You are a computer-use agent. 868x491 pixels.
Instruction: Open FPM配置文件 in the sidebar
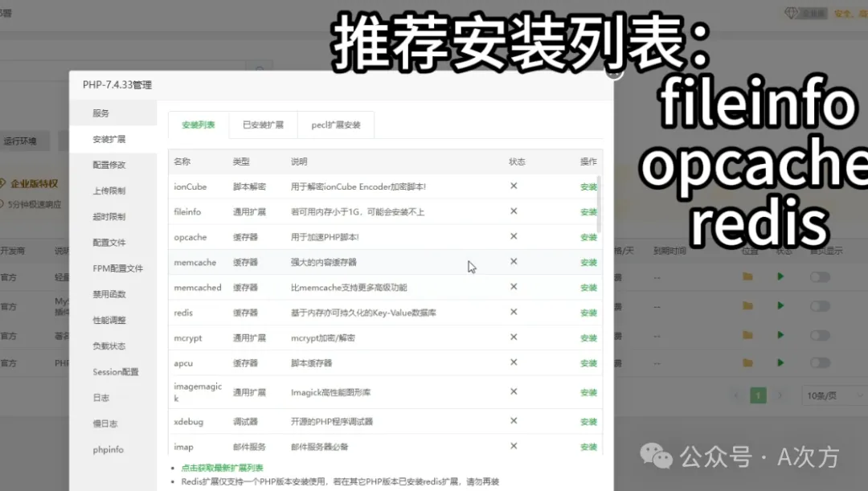pos(118,268)
